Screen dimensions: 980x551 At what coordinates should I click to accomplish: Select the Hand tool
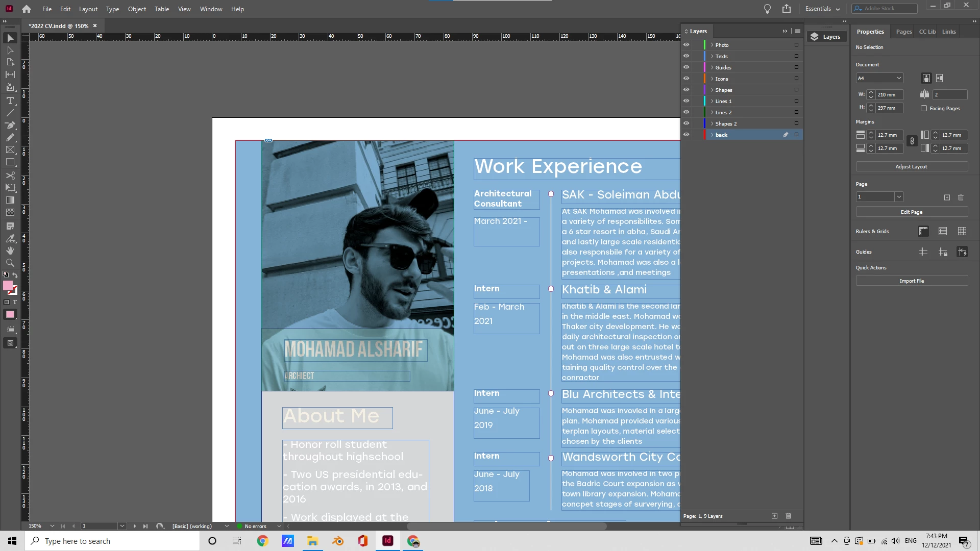10,251
